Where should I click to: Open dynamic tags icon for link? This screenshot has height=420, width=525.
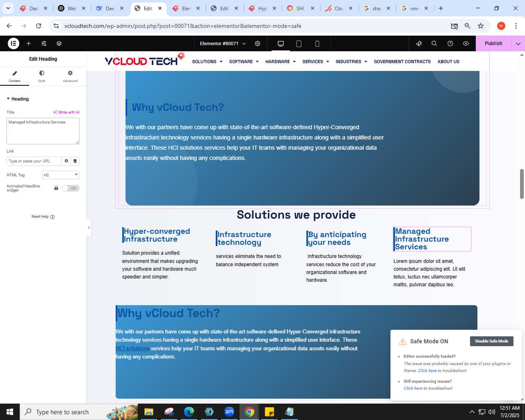click(x=75, y=161)
